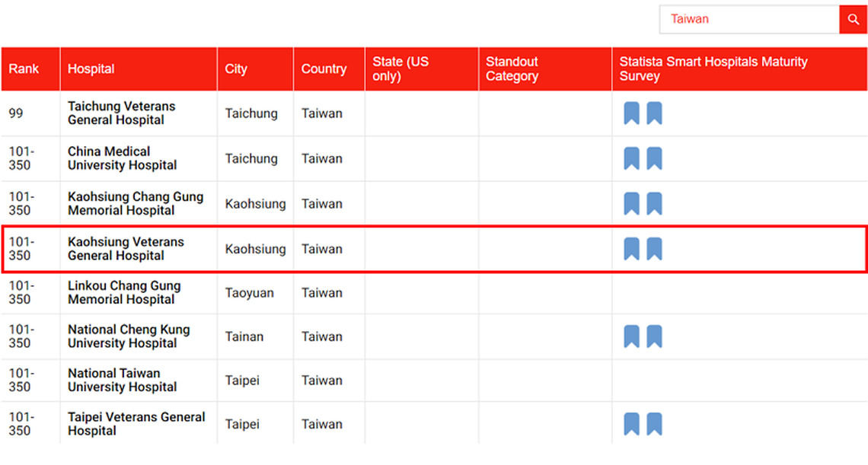Click the 101-350 rank for National Taiwan University Hospital
Screen dimensions: 868x465
[21, 380]
